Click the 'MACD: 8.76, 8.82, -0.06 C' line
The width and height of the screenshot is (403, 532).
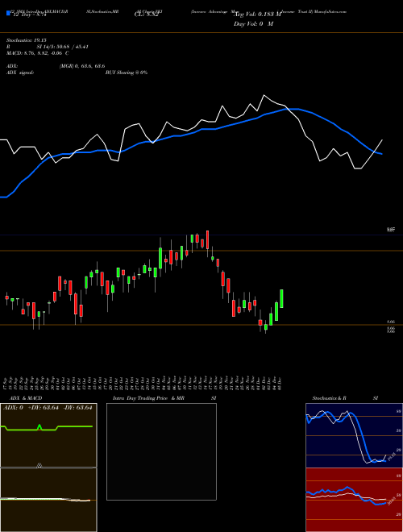(38, 53)
